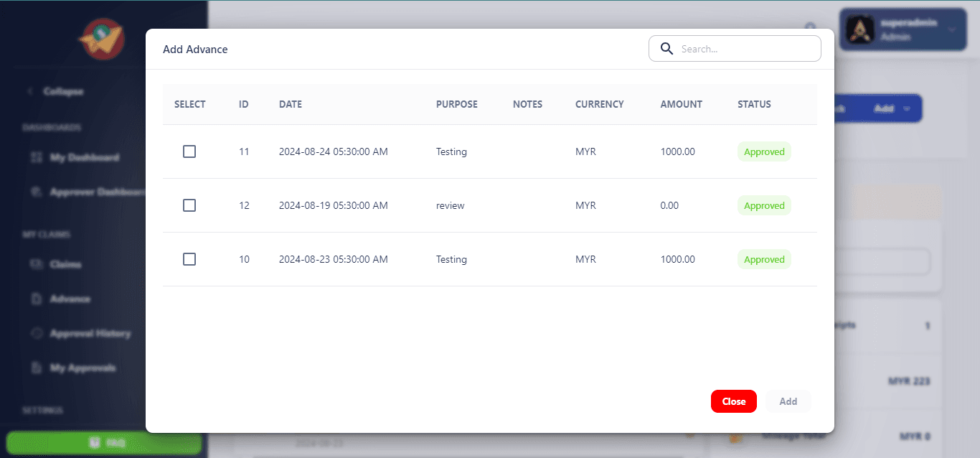Screen dimensions: 980x458
Task: Collapse the sidebar using Collapse chevron
Action: click(30, 91)
